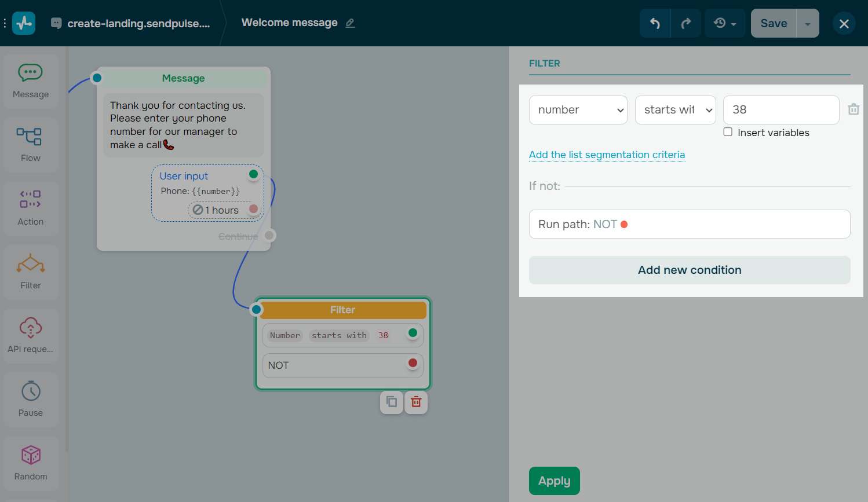Screen dimensions: 868x502
Task: Enable the Insert variables checkbox
Action: click(728, 131)
